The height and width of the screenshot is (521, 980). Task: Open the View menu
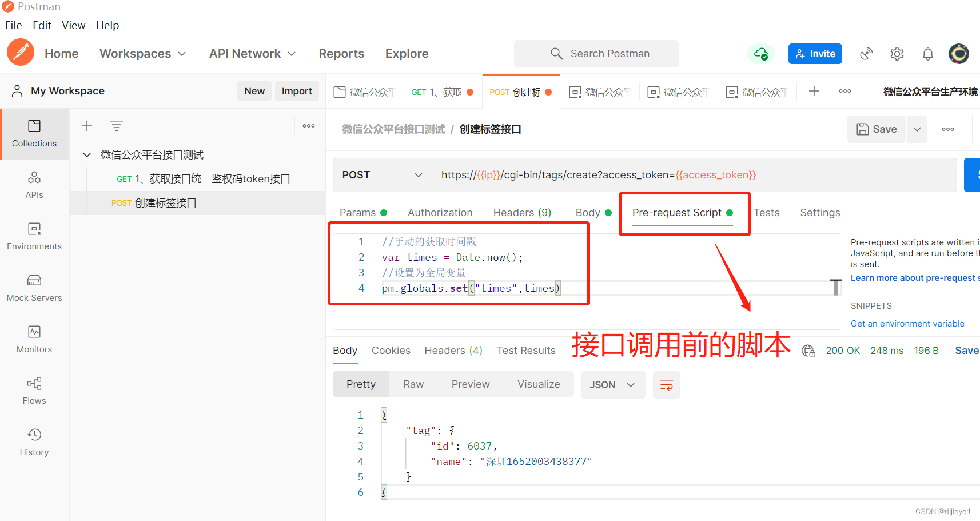73,25
